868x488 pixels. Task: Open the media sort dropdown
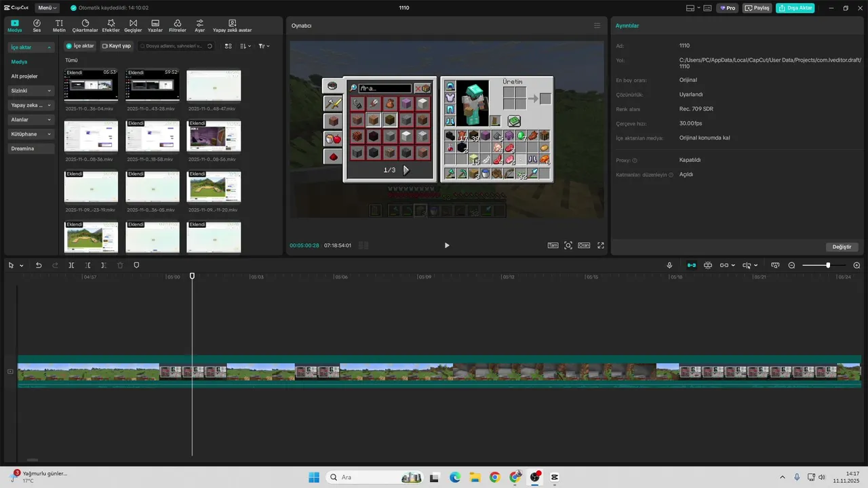pos(245,46)
